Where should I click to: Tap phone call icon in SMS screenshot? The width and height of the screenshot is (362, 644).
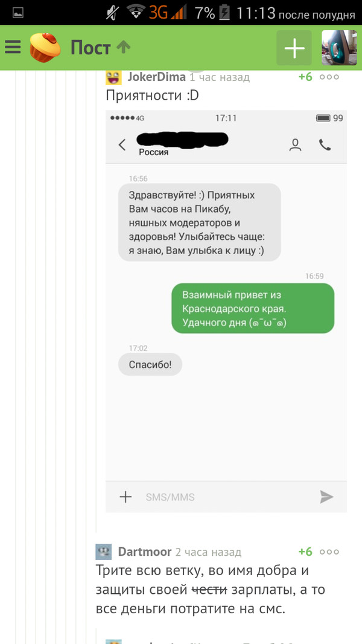[x=325, y=145]
